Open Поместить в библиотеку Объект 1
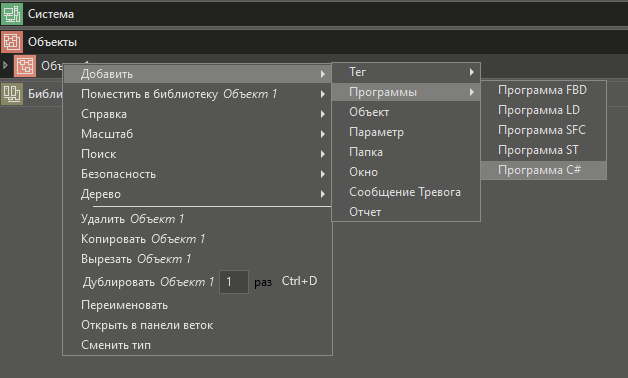Screen dimensions: 628x378 pyautogui.click(x=197, y=94)
